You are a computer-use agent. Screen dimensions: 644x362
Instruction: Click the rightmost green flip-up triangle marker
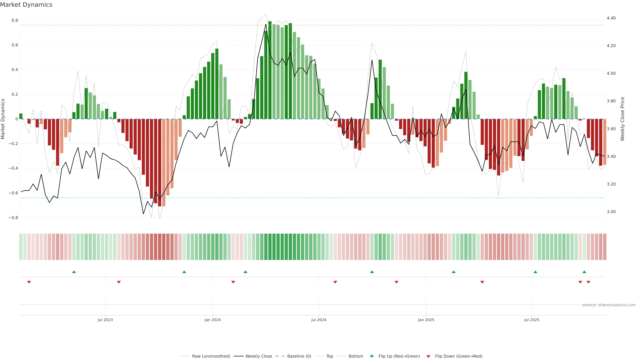coord(584,272)
